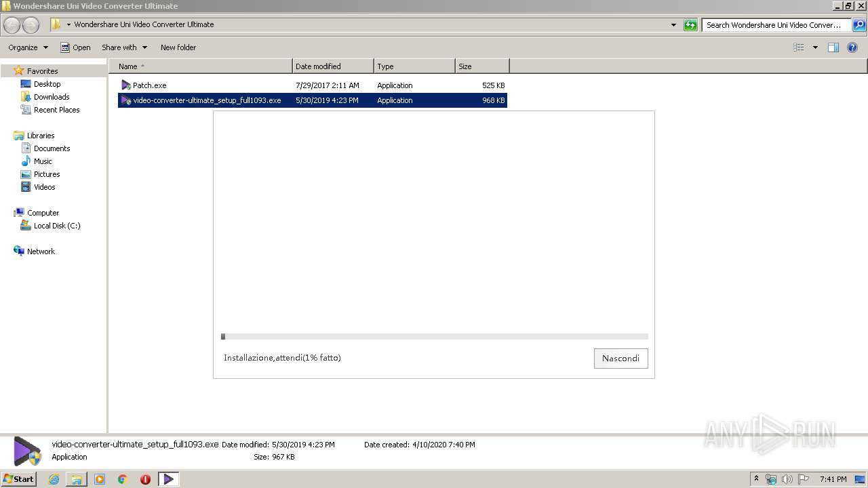Image resolution: width=868 pixels, height=488 pixels.
Task: Open Downloads in Favorites
Action: pos(52,97)
